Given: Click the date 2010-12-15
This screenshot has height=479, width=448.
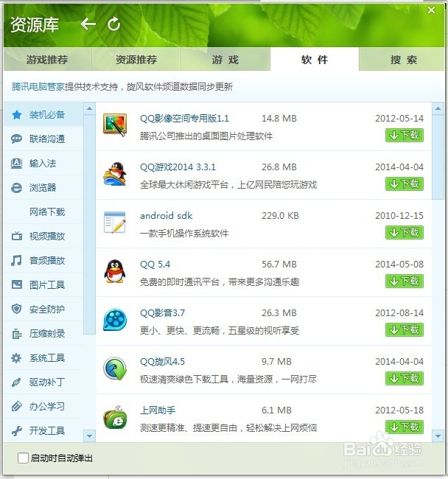Looking at the screenshot, I should click(x=399, y=216).
